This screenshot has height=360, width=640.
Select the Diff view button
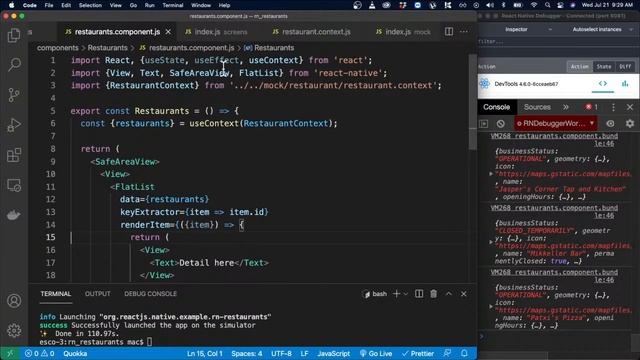pyautogui.click(x=625, y=67)
